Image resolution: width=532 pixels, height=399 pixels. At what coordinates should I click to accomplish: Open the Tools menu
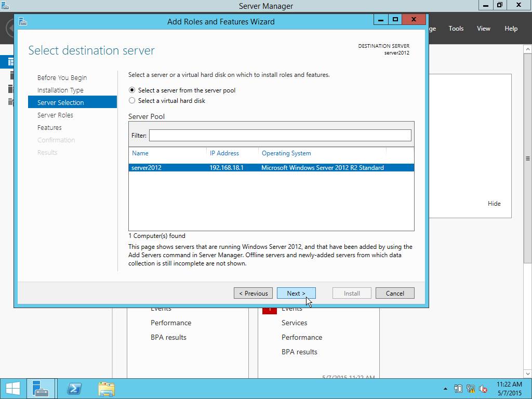(x=456, y=29)
